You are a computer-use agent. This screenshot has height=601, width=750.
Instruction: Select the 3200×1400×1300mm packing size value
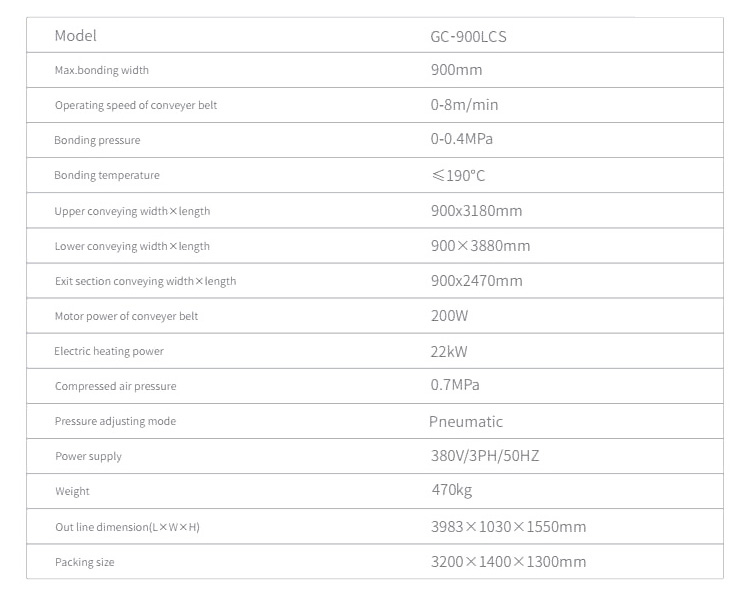(508, 562)
